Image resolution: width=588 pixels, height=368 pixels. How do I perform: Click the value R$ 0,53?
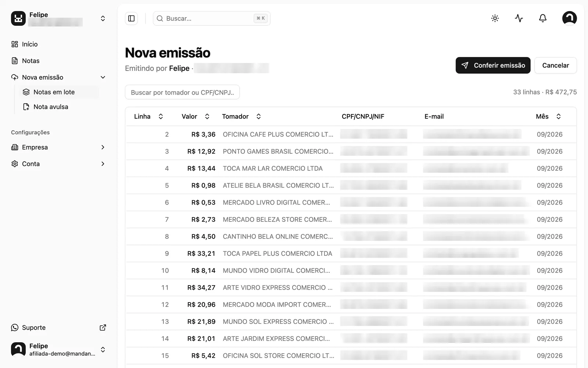pyautogui.click(x=203, y=202)
